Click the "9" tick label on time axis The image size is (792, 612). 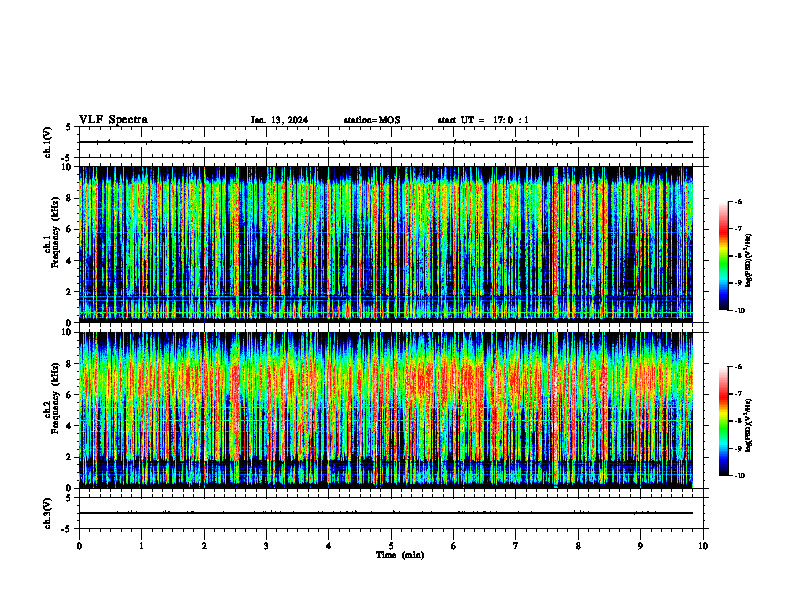pos(640,546)
